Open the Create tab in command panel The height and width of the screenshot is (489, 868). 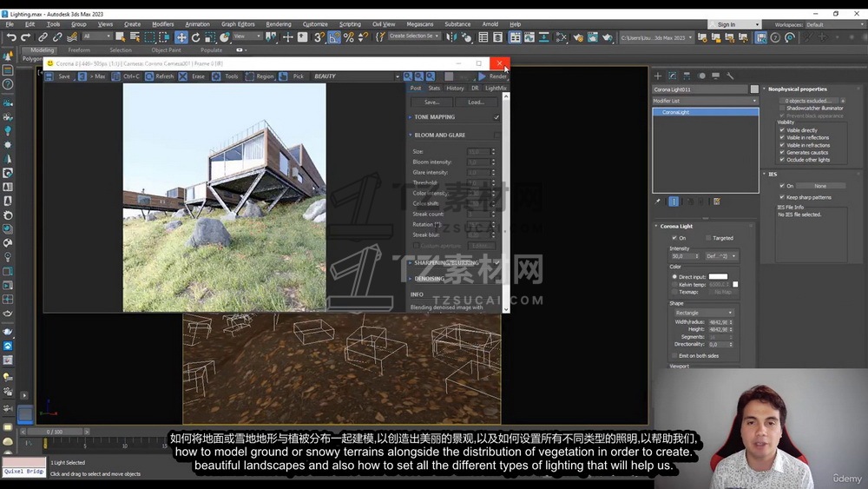[x=658, y=76]
